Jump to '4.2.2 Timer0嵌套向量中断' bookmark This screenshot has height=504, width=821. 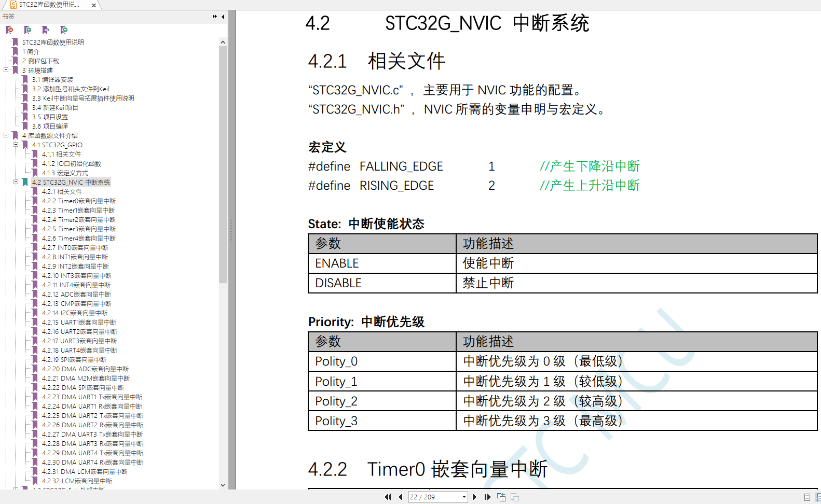79,201
